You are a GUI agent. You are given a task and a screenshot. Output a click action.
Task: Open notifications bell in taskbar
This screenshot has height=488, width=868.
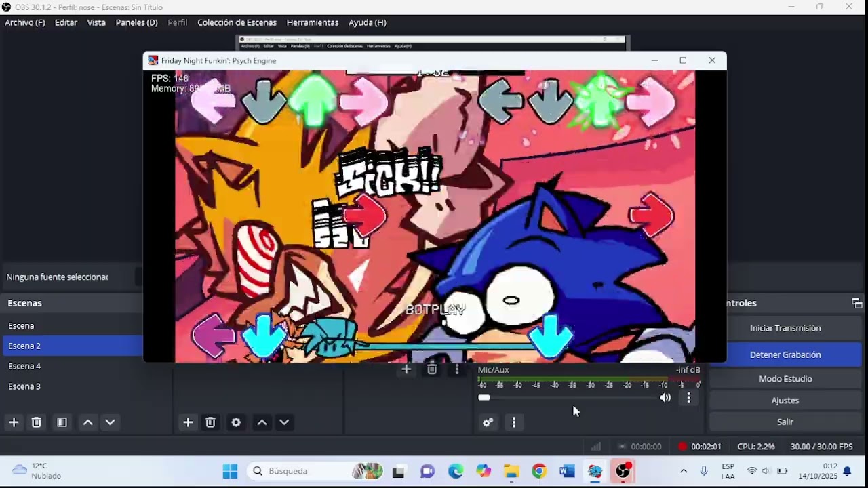click(x=847, y=471)
